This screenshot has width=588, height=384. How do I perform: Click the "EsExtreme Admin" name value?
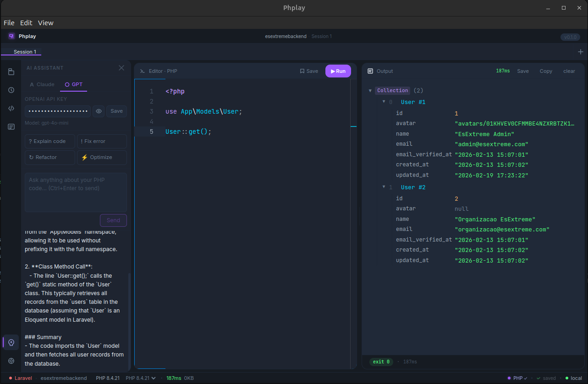484,134
